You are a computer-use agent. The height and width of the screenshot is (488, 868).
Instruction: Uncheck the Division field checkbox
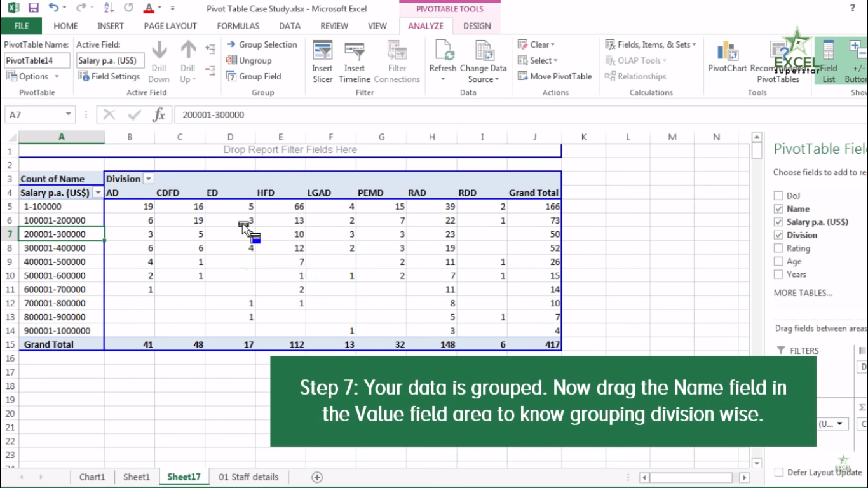(x=778, y=235)
